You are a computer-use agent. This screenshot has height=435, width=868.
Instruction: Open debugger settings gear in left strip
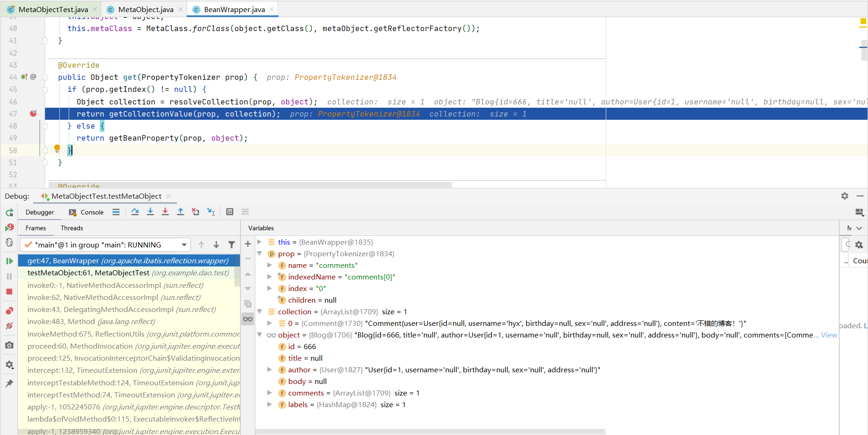pyautogui.click(x=9, y=365)
